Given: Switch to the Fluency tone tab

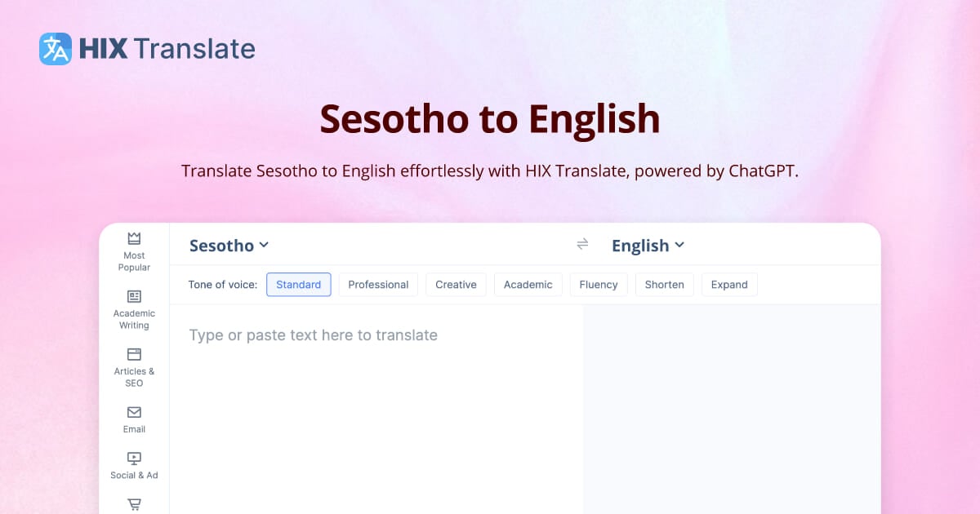Looking at the screenshot, I should (x=599, y=284).
